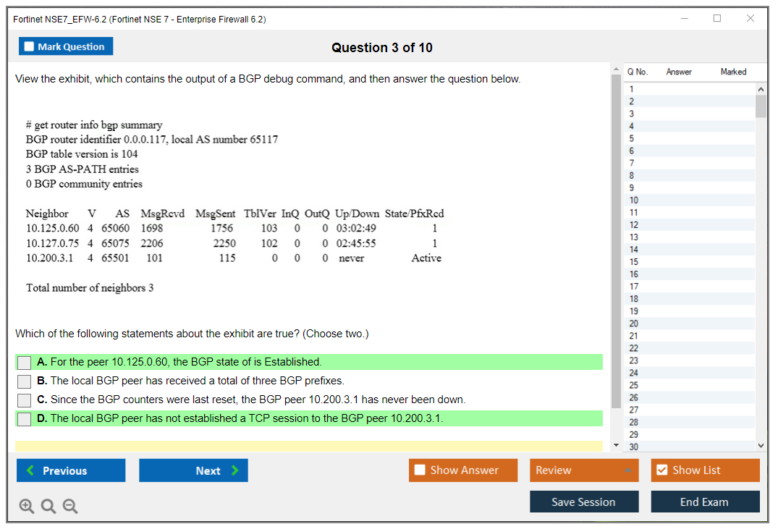Click the zoom in magnifier icon
The image size is (778, 532).
tap(27, 507)
